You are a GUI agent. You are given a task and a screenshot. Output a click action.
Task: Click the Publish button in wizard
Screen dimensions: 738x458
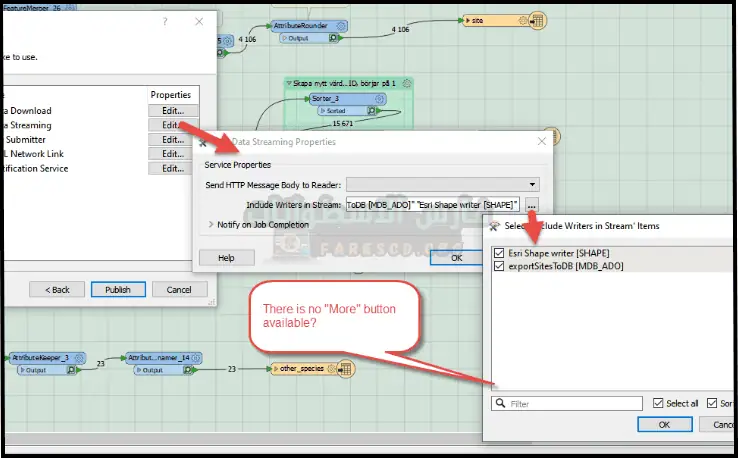117,289
